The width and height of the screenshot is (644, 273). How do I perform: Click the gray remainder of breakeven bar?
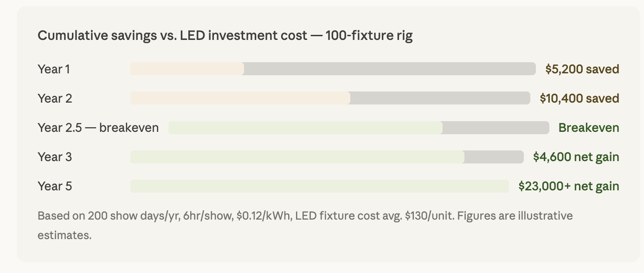pyautogui.click(x=496, y=128)
